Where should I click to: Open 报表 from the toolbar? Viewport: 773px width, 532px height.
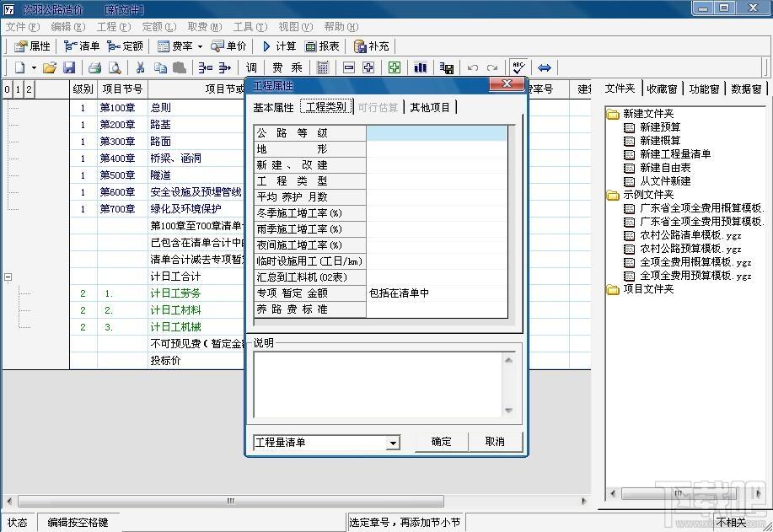click(322, 46)
